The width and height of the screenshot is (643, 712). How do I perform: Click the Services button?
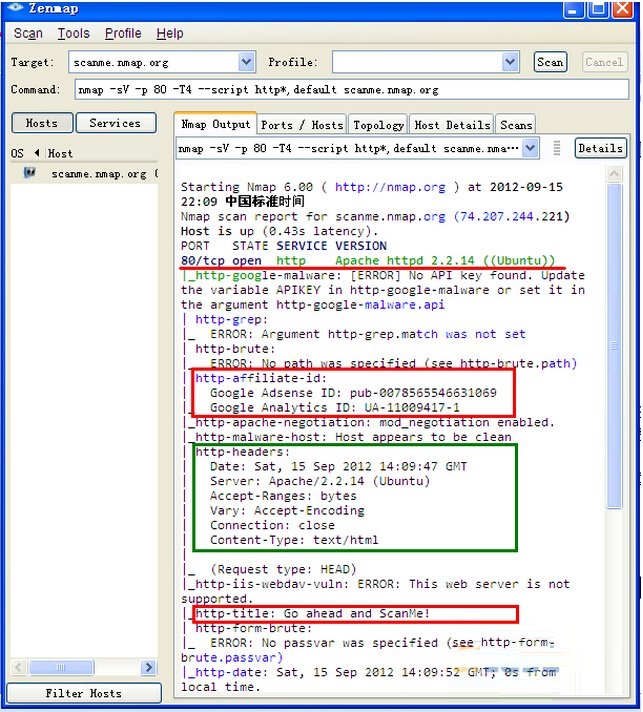[x=115, y=123]
